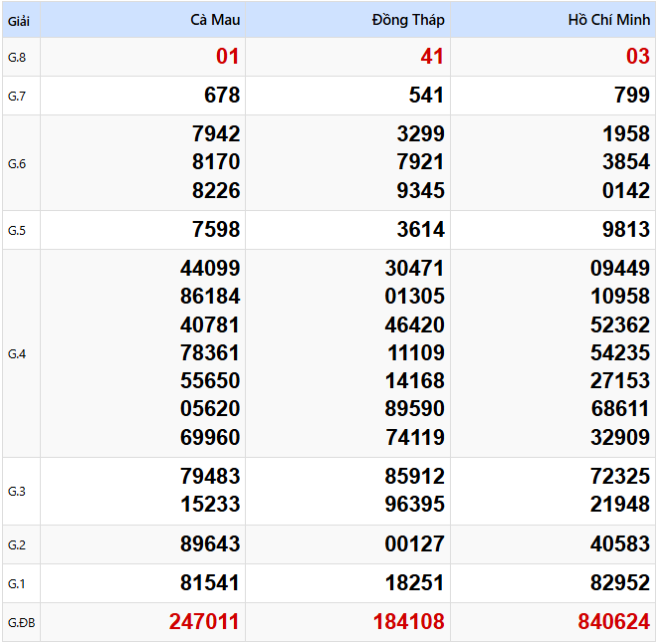
Task: Click the G.2 number 40583
Action: pos(620,544)
